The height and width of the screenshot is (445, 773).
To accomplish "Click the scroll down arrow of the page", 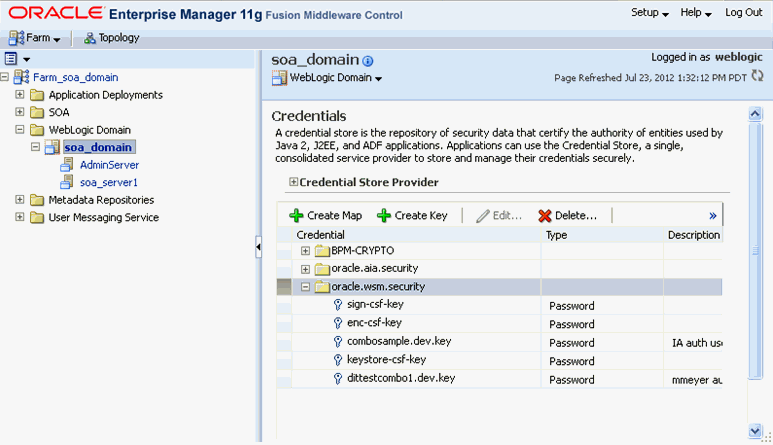I will [755, 432].
